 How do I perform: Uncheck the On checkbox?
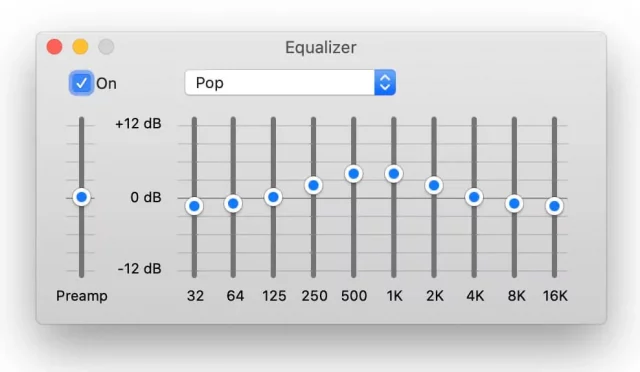point(81,83)
